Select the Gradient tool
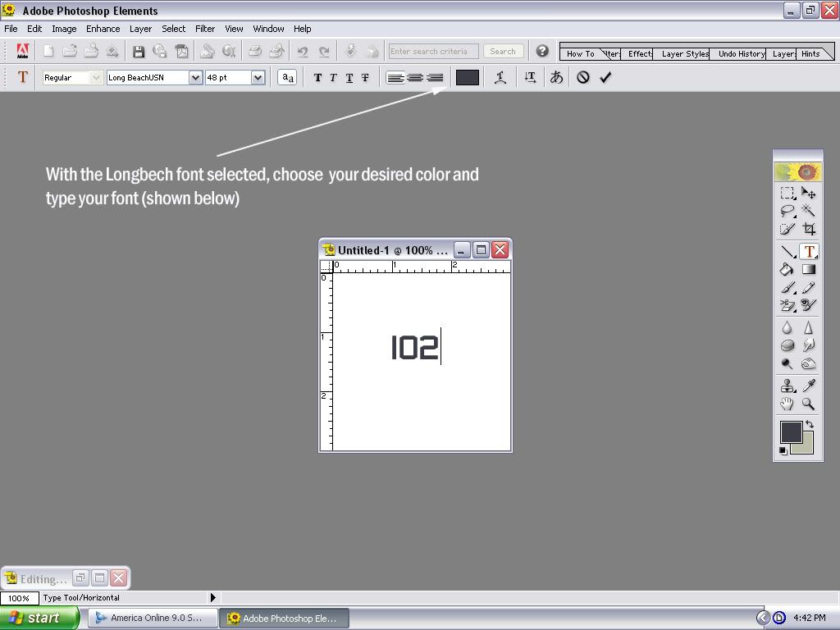The image size is (840, 630). tap(808, 269)
